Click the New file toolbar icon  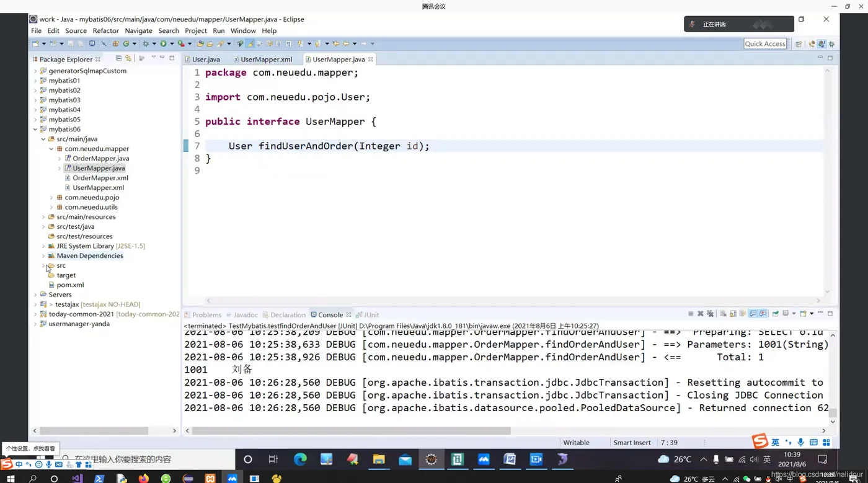coord(35,44)
